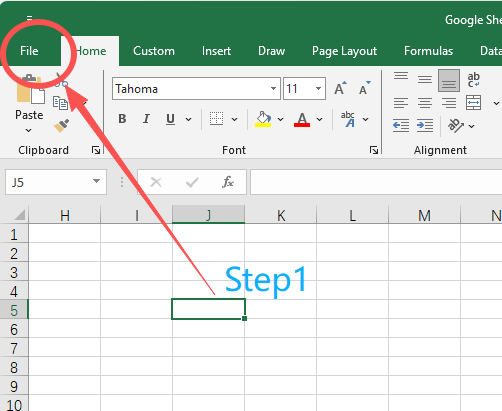
Task: Click inside the formula bar
Action: [x=376, y=182]
